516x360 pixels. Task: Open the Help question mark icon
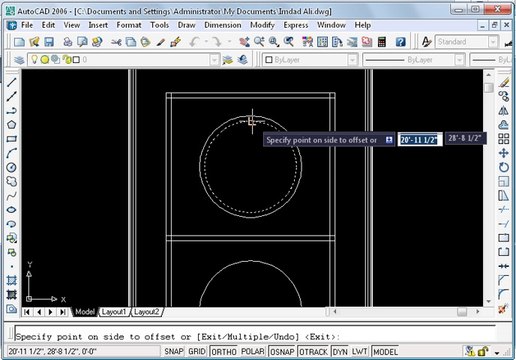(x=400, y=42)
